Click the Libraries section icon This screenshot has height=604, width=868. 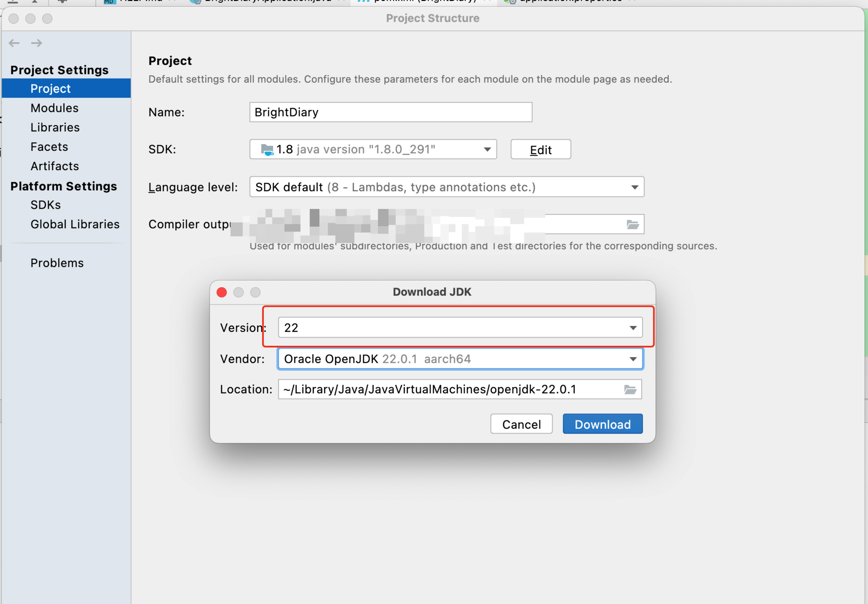point(54,128)
